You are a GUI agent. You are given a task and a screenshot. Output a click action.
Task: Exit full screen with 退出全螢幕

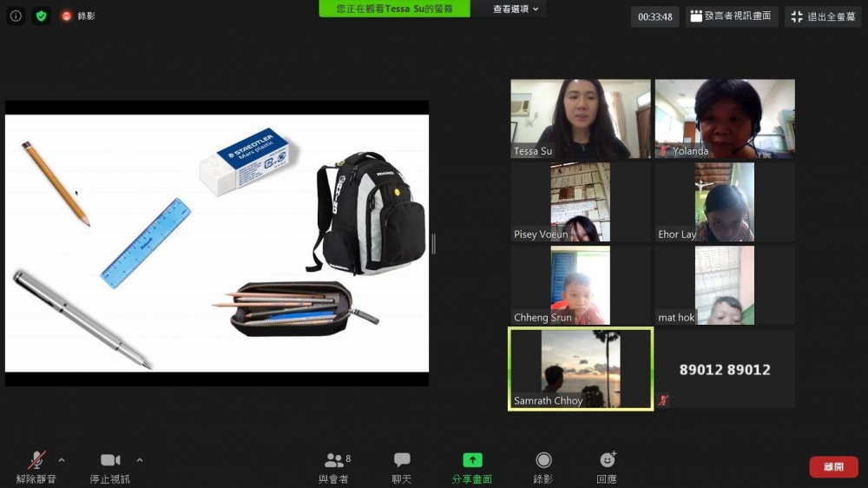[823, 16]
